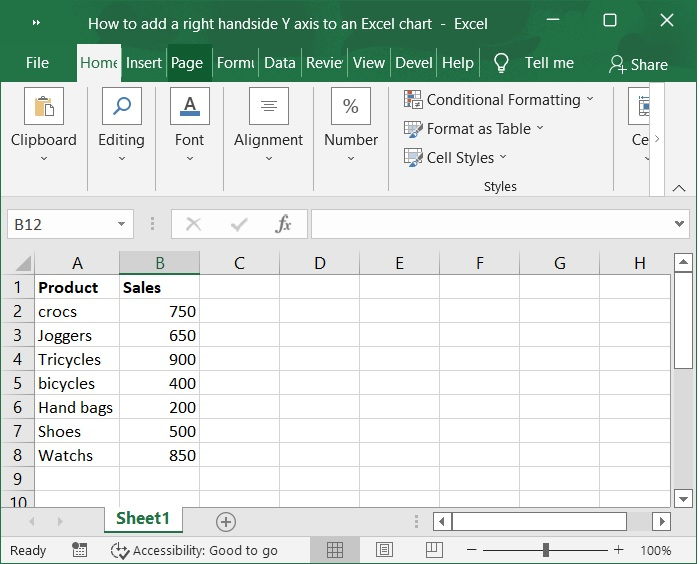Screen dimensions: 700x564
Task: Select the cell with value 850
Action: (159, 455)
